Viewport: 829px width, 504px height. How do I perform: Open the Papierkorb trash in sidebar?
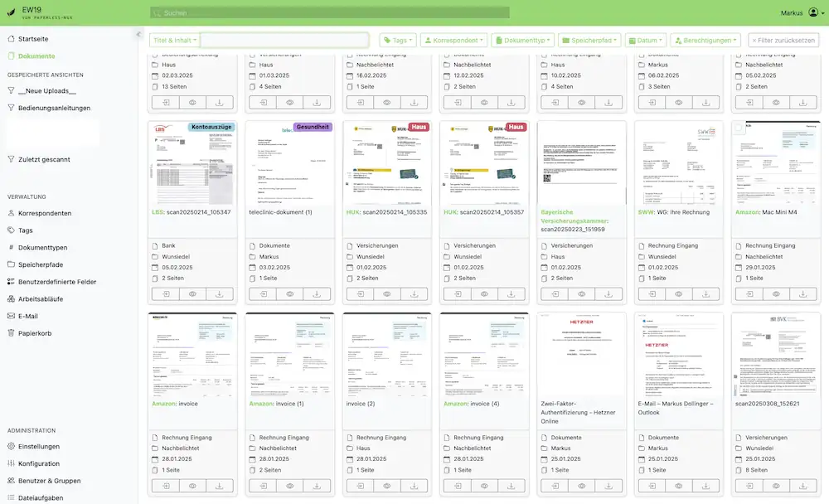coord(33,333)
